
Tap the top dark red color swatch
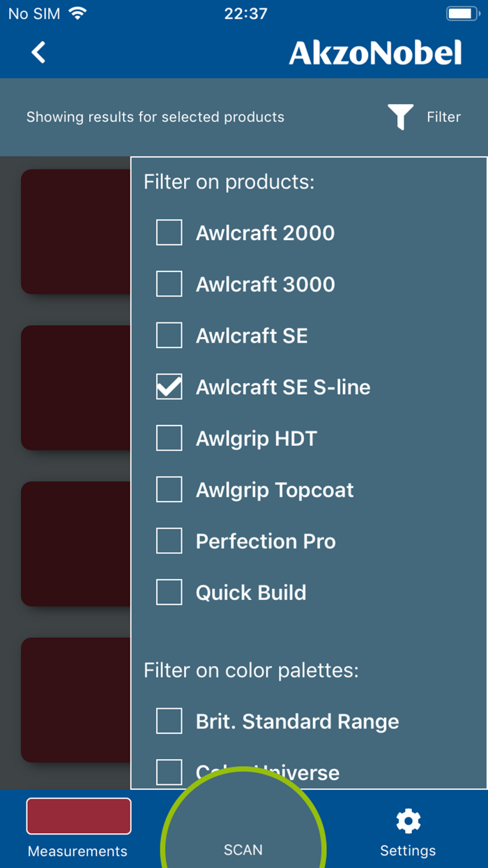77,231
